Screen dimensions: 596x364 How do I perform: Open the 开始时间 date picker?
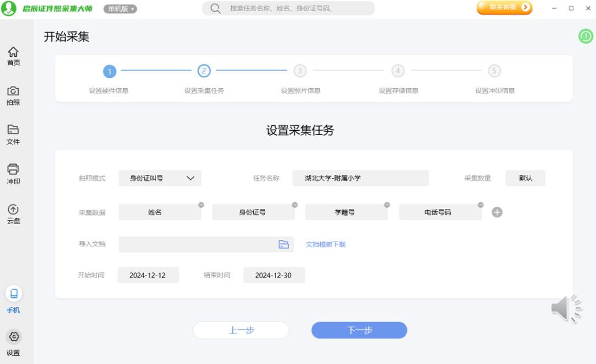(148, 275)
